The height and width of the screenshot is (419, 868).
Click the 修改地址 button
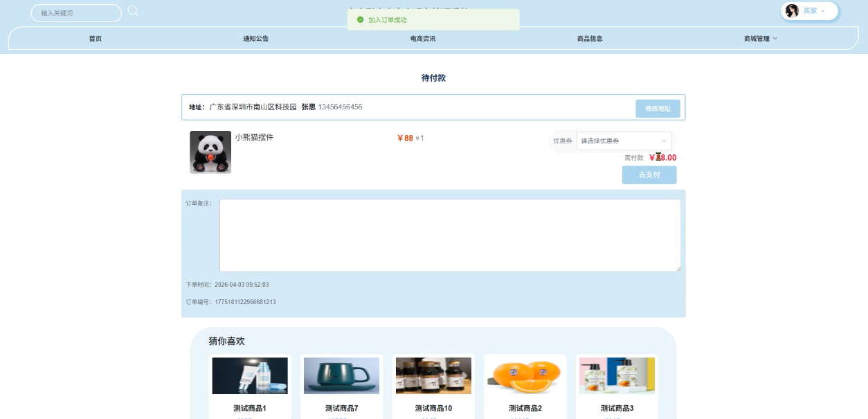pyautogui.click(x=658, y=109)
